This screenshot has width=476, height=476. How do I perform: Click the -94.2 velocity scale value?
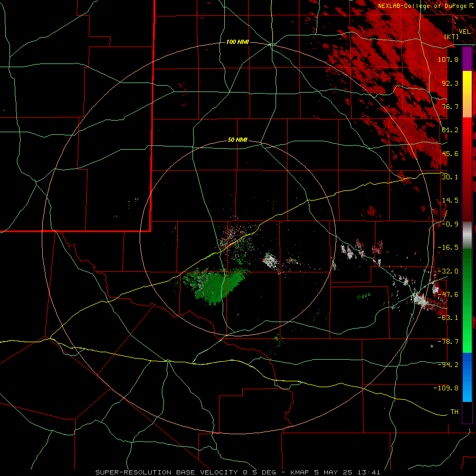click(x=448, y=365)
